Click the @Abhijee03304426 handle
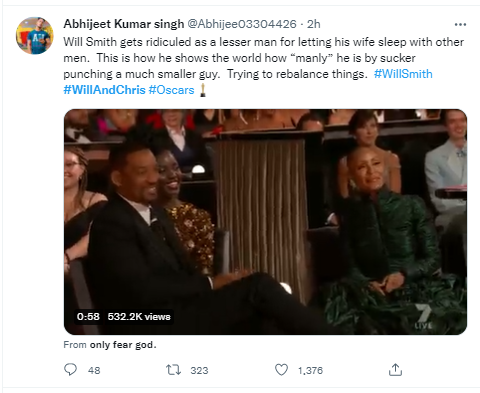This screenshot has height=393, width=480. [242, 24]
